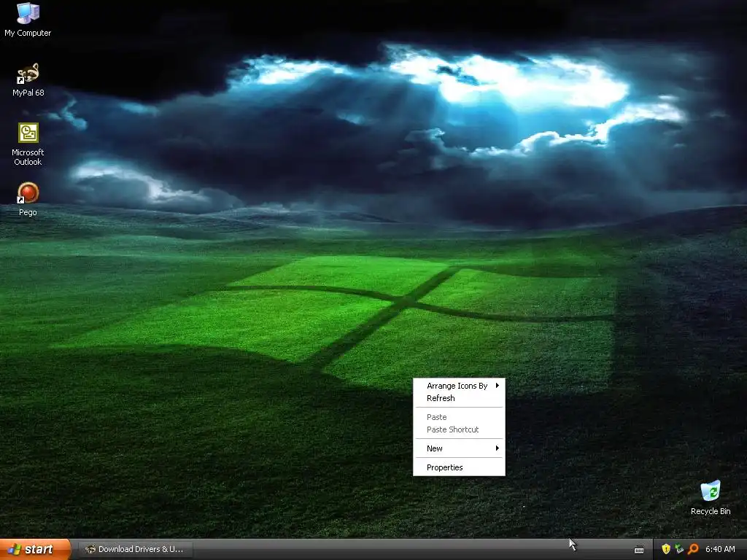Open desktop Properties from context menu
Image resolution: width=747 pixels, height=560 pixels.
click(459, 467)
